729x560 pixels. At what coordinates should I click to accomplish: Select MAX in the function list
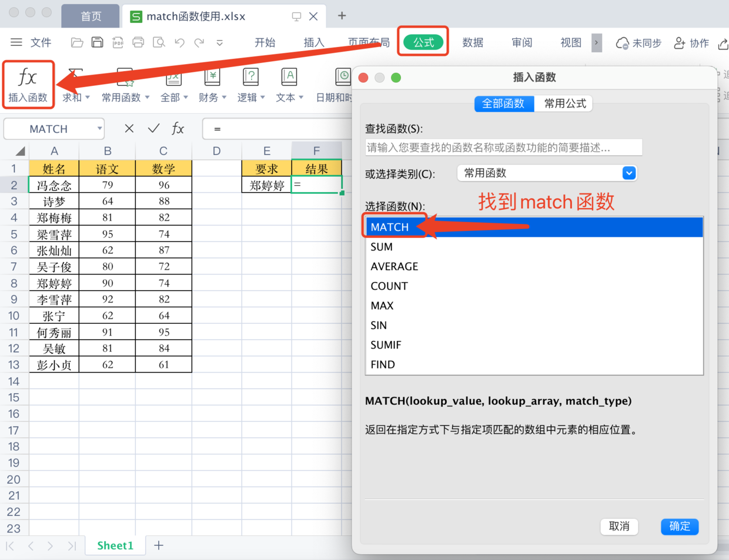tap(534, 306)
